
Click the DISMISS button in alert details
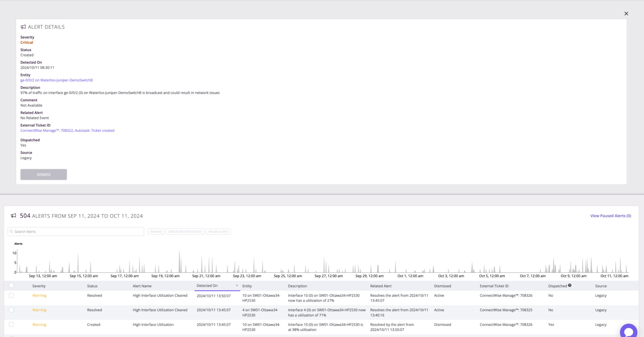click(43, 174)
